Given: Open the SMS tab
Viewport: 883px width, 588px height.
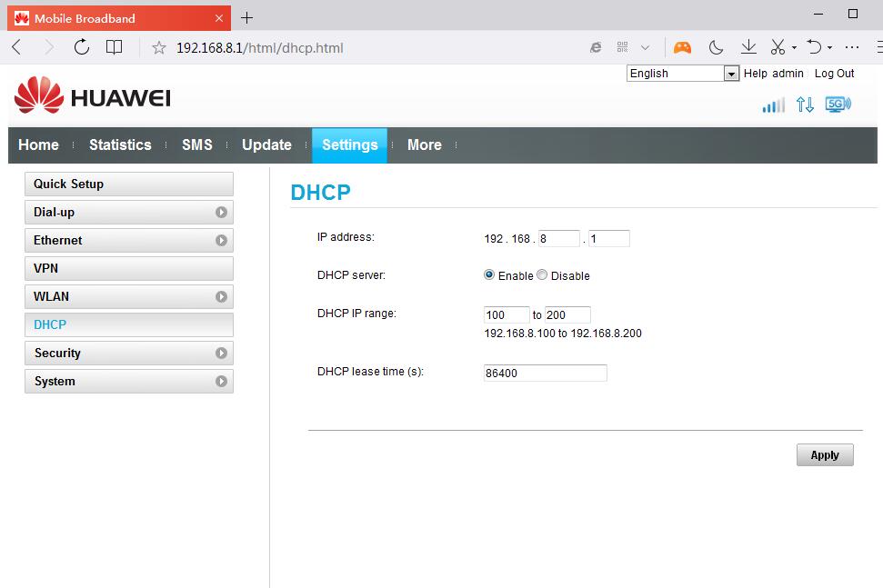Looking at the screenshot, I should click(x=196, y=145).
